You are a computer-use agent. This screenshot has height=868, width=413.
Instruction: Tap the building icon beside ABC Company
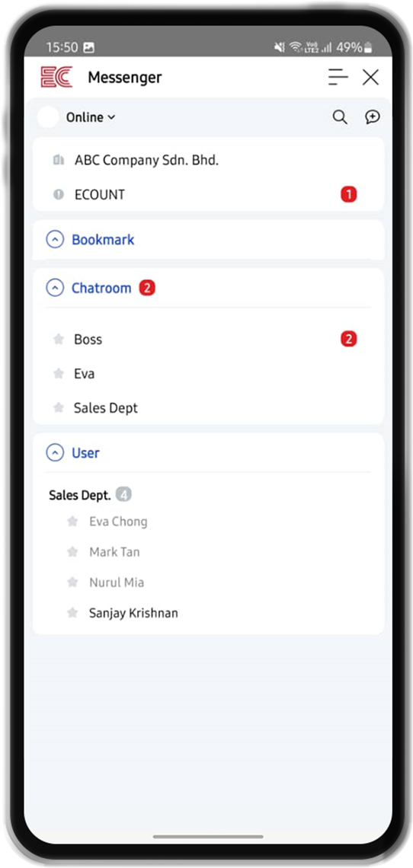point(58,161)
